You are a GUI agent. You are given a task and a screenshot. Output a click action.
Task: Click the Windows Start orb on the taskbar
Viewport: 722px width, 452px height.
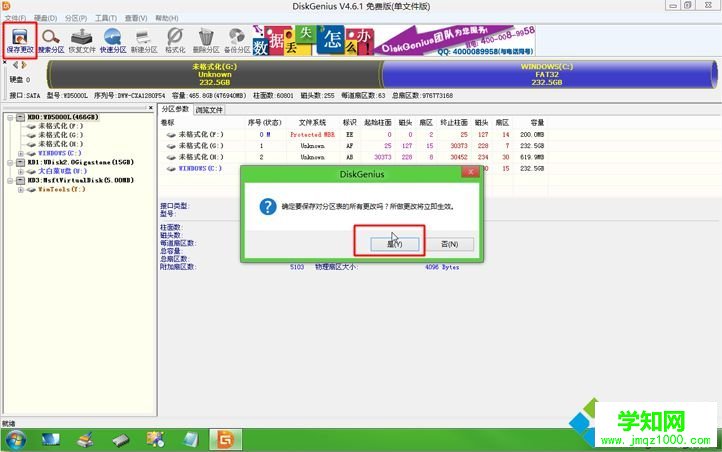[16, 440]
